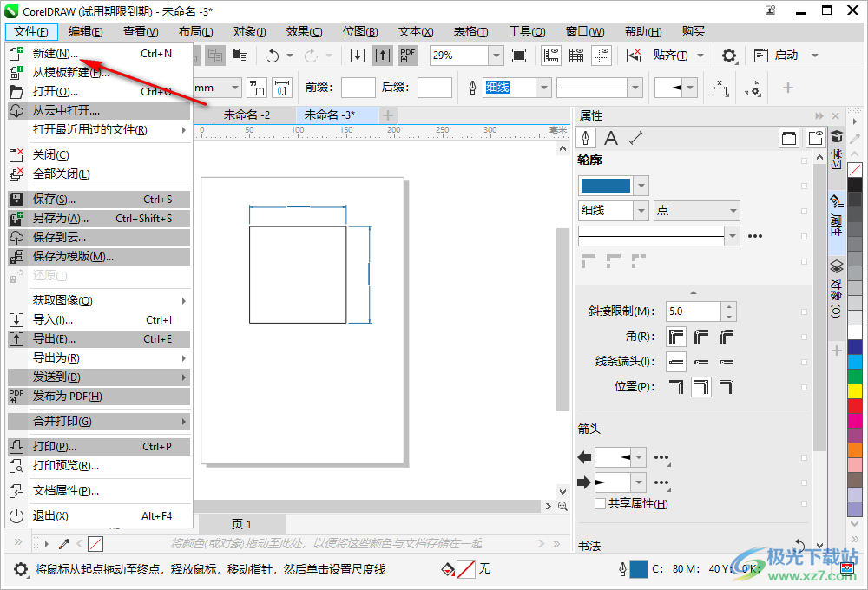The image size is (868, 590).
Task: Expand the snap to 贴齐 dropdown
Action: [700, 56]
